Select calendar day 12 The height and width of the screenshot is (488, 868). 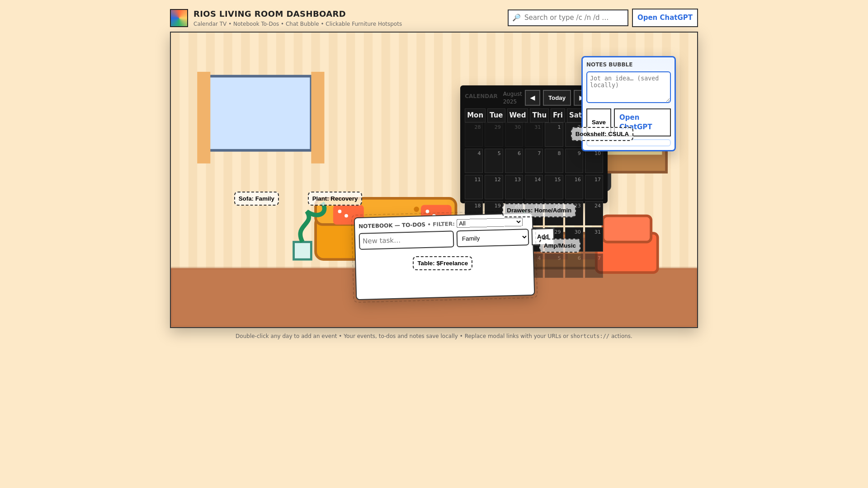pyautogui.click(x=494, y=187)
